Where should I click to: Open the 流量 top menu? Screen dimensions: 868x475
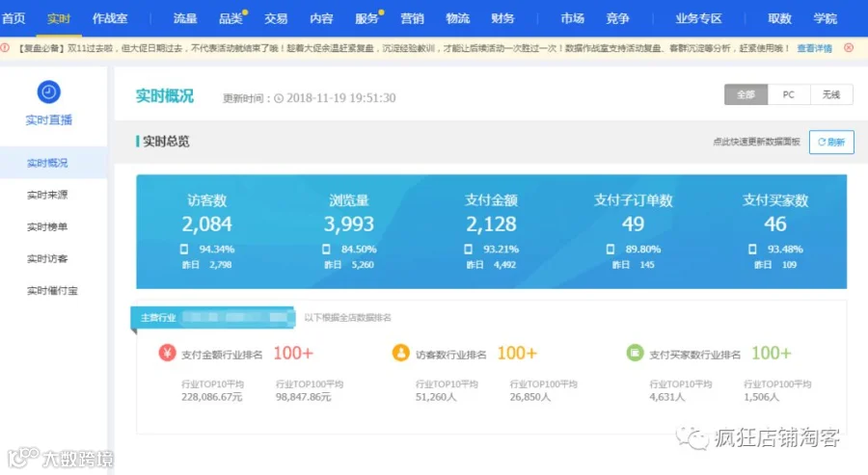point(185,18)
